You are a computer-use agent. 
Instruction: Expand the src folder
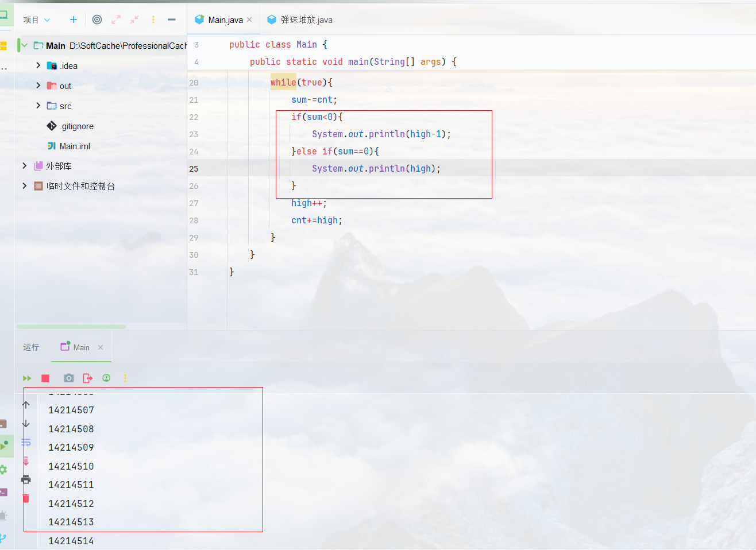[x=38, y=106]
